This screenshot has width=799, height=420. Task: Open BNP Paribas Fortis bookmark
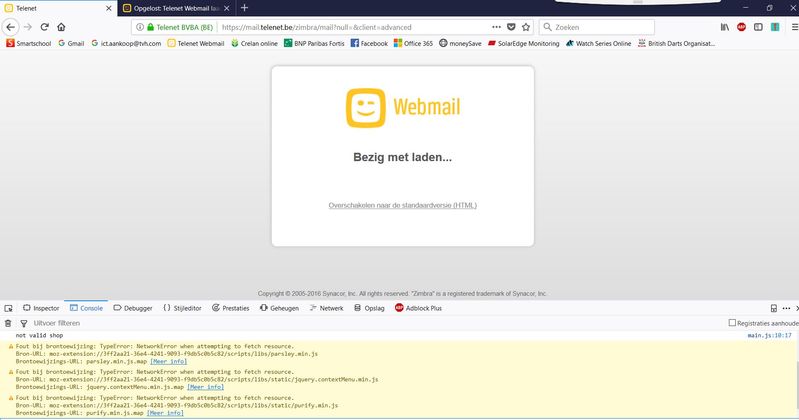(x=314, y=43)
